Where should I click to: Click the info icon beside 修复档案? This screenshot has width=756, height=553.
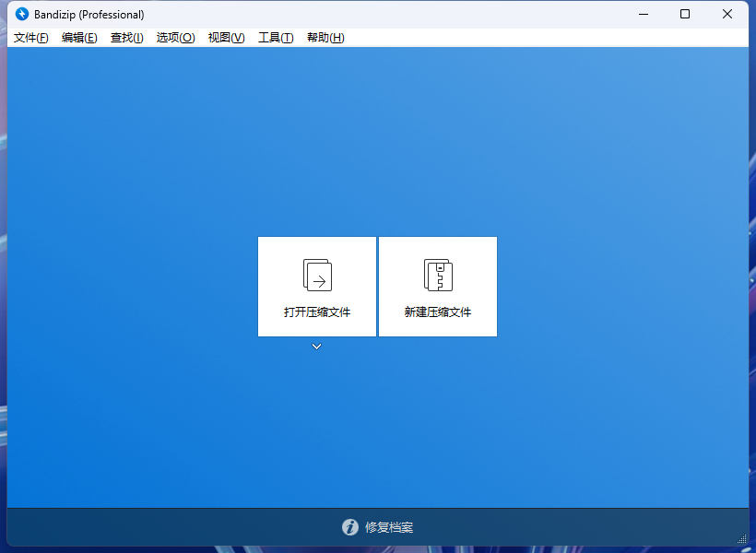[x=350, y=527]
